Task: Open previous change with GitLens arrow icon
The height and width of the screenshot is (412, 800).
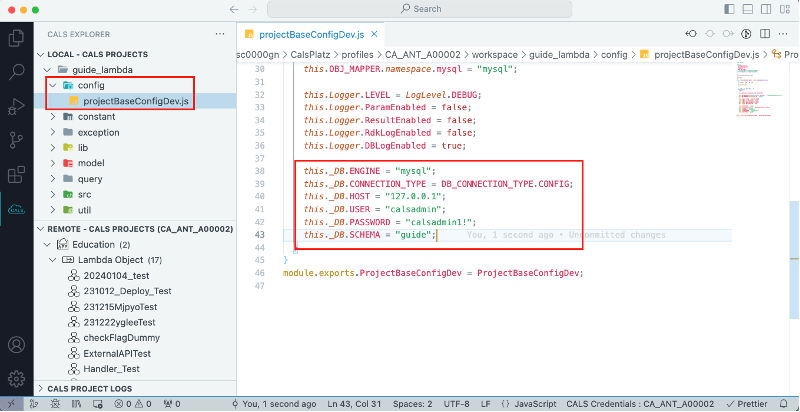Action: point(691,34)
